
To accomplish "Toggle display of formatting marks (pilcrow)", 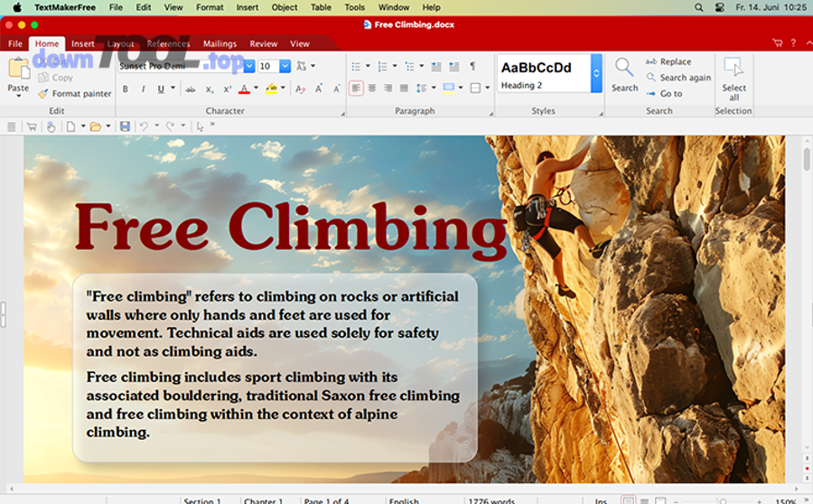I will click(x=472, y=66).
